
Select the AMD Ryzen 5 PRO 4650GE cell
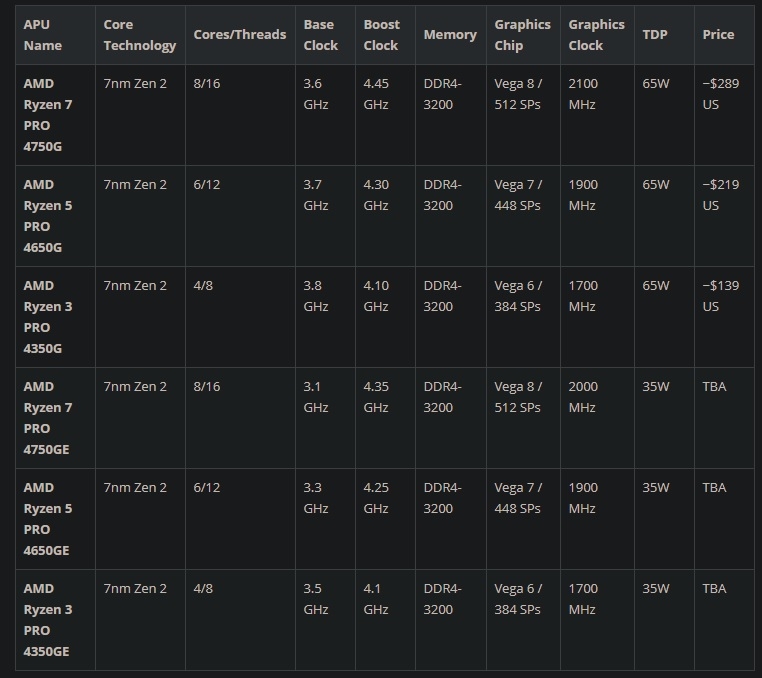click(x=48, y=519)
